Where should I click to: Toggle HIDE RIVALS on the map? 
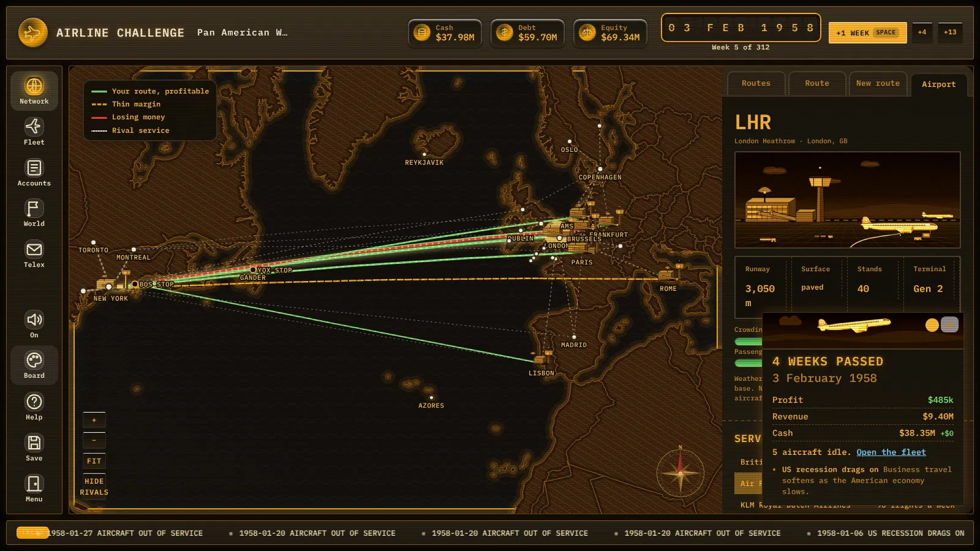pyautogui.click(x=94, y=487)
